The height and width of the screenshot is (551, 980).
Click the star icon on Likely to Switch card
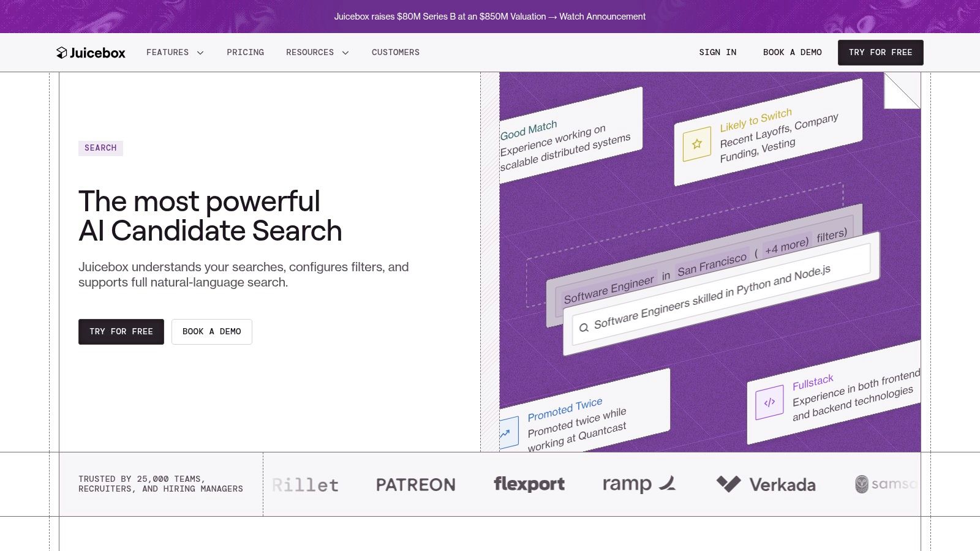point(697,144)
